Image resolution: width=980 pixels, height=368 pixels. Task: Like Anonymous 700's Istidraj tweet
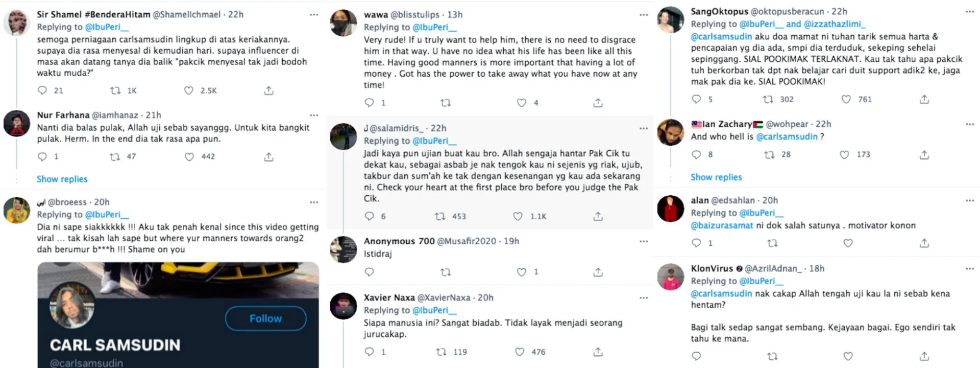click(521, 272)
